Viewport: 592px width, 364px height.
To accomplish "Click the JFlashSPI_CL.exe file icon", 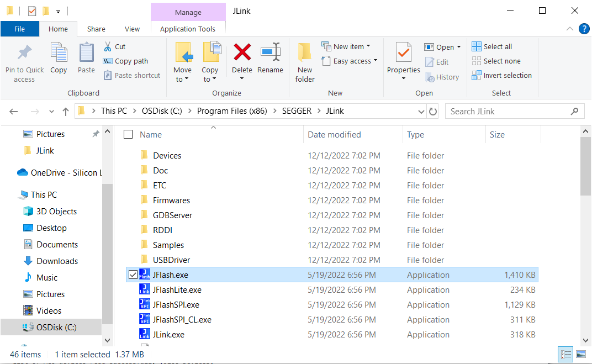I will 145,319.
